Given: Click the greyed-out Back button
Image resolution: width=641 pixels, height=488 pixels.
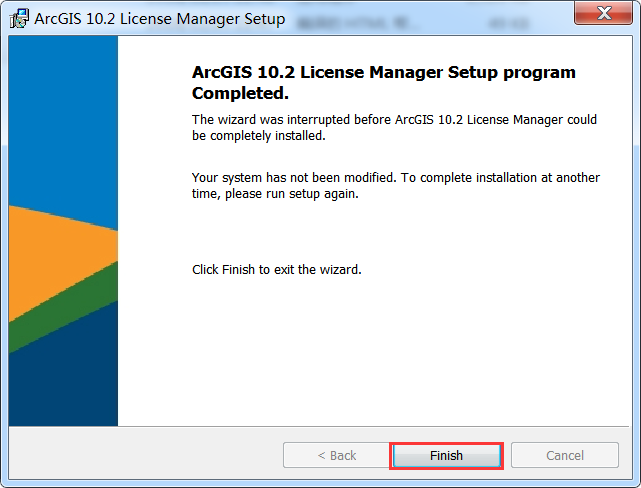Looking at the screenshot, I should pyautogui.click(x=336, y=455).
